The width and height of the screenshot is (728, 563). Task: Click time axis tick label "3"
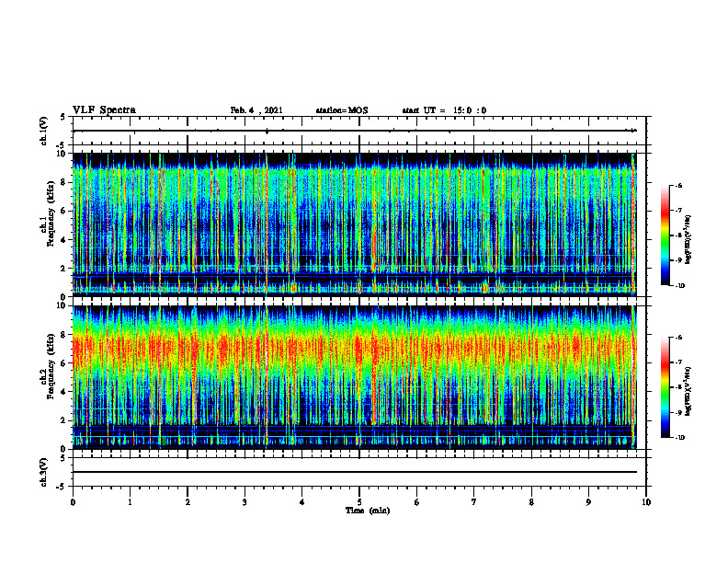coord(245,502)
